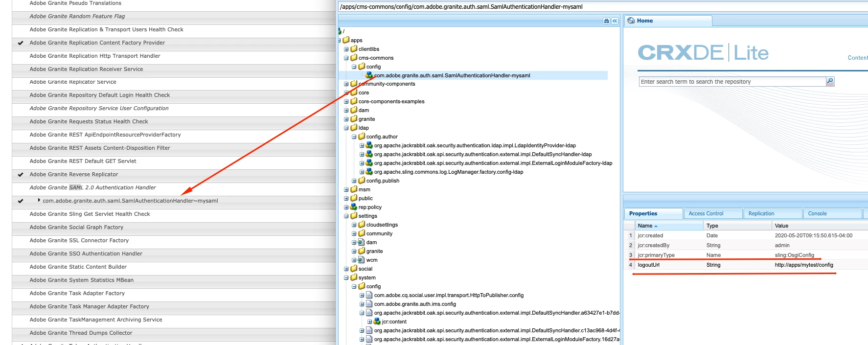868x345 pixels.
Task: Expand the clientlibs node
Action: [346, 49]
